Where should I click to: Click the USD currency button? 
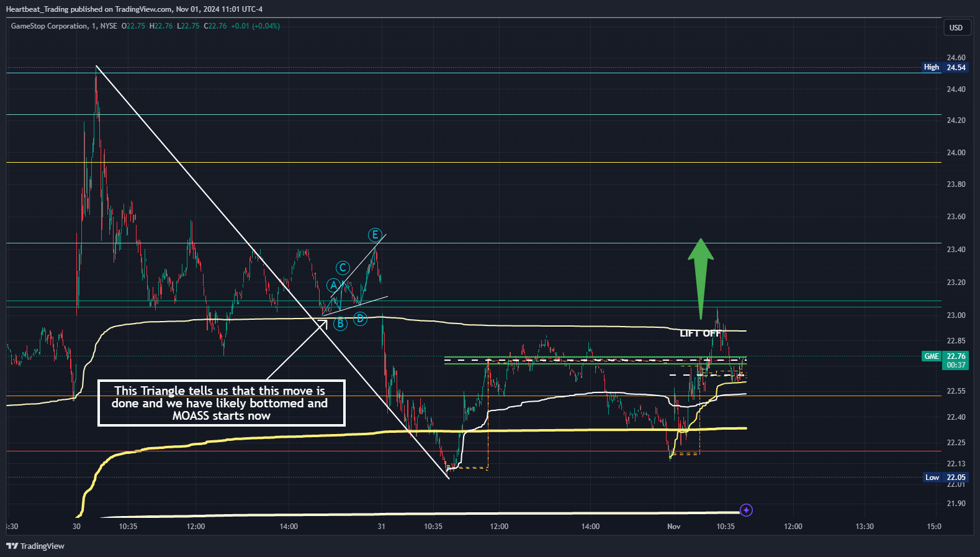pos(956,28)
